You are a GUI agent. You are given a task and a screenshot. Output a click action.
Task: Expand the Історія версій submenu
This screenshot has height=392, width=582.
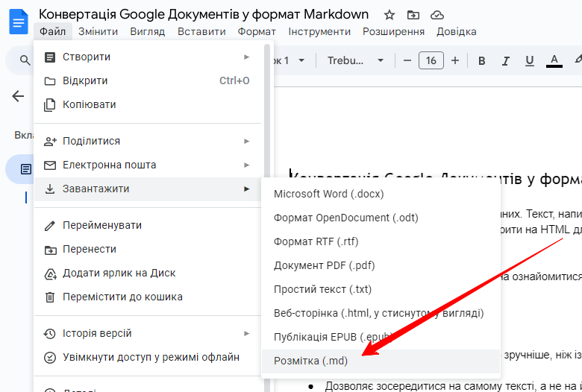pyautogui.click(x=148, y=333)
